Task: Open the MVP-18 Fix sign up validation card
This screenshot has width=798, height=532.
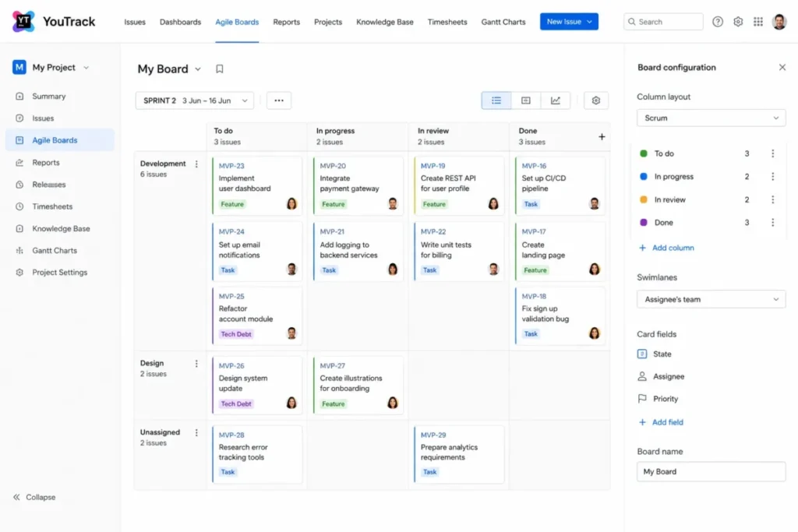Action: point(560,315)
